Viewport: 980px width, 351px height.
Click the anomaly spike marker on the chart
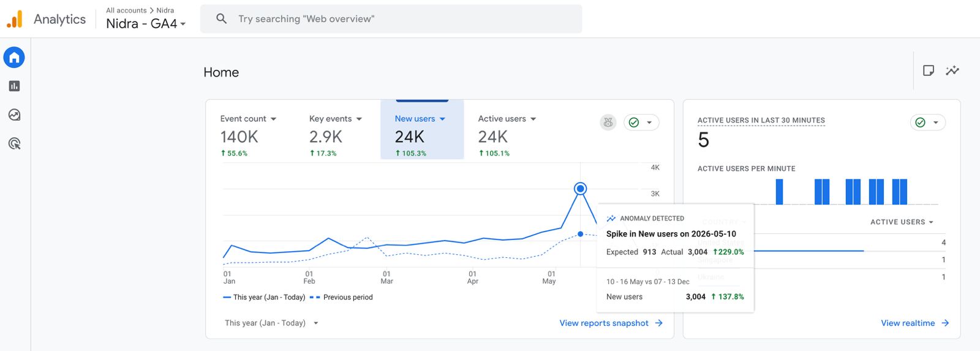tap(580, 189)
